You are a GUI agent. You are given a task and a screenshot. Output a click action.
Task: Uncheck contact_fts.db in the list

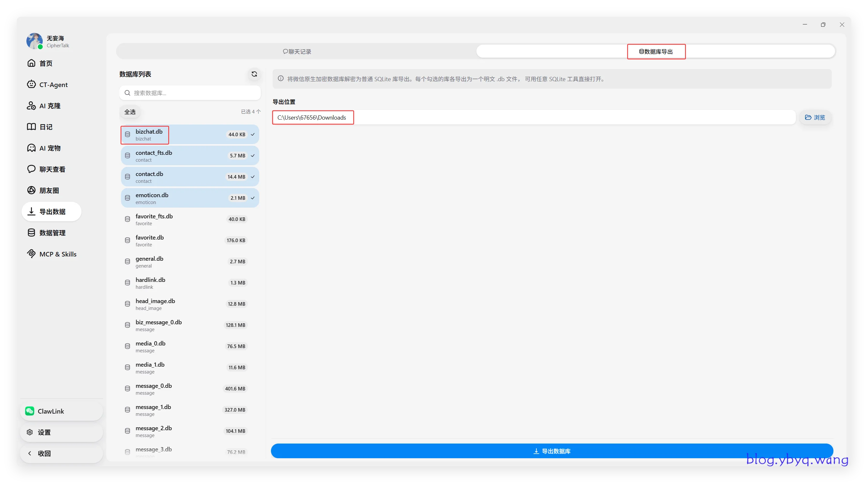pos(190,155)
